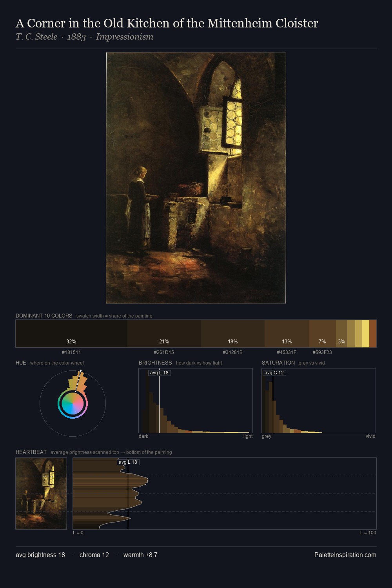This screenshot has height=588, width=392.
Task: Click the 'vivid' axis label
Action: [x=370, y=436]
